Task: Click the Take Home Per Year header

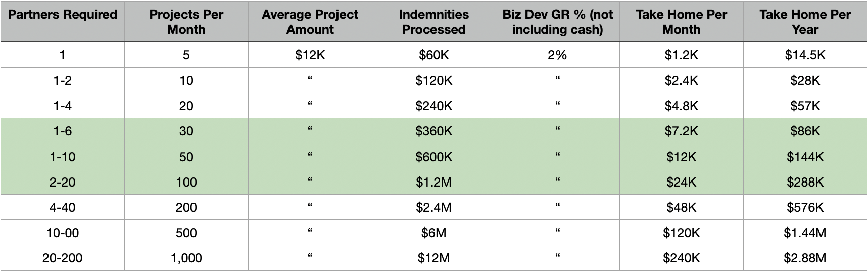Action: coord(805,21)
